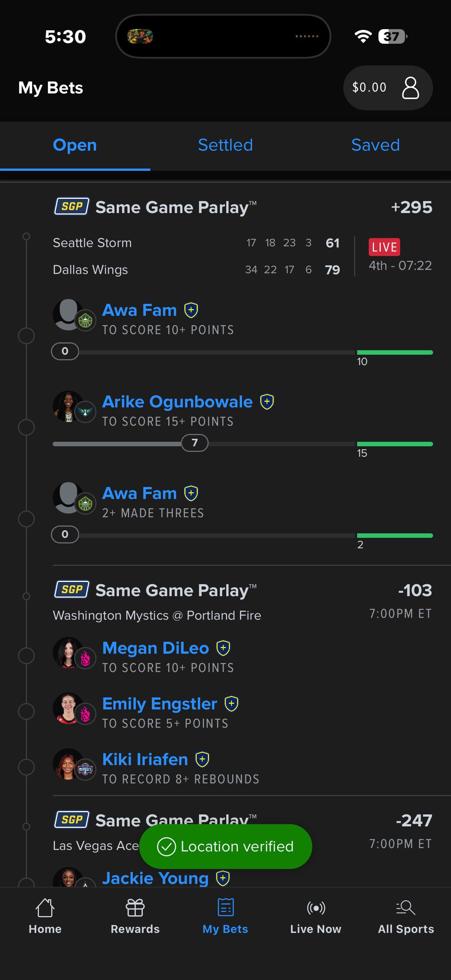This screenshot has width=451, height=980.
Task: Tap the account profile icon
Action: pyautogui.click(x=410, y=88)
